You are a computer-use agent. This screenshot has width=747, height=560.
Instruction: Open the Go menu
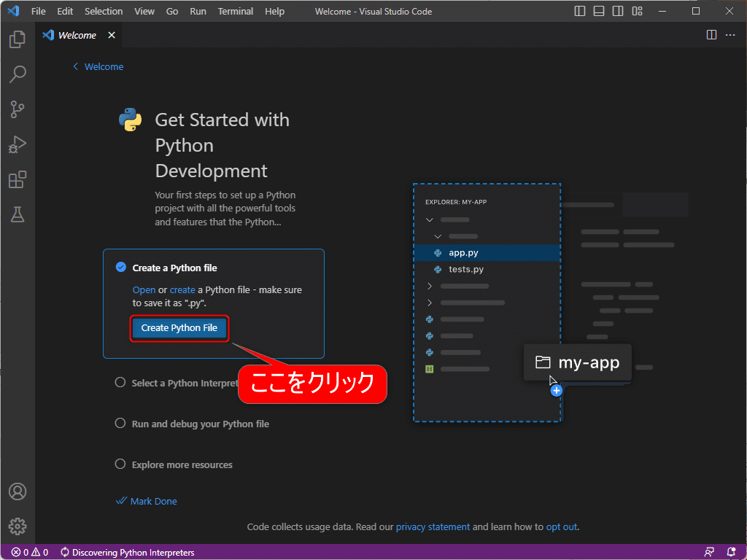[172, 11]
